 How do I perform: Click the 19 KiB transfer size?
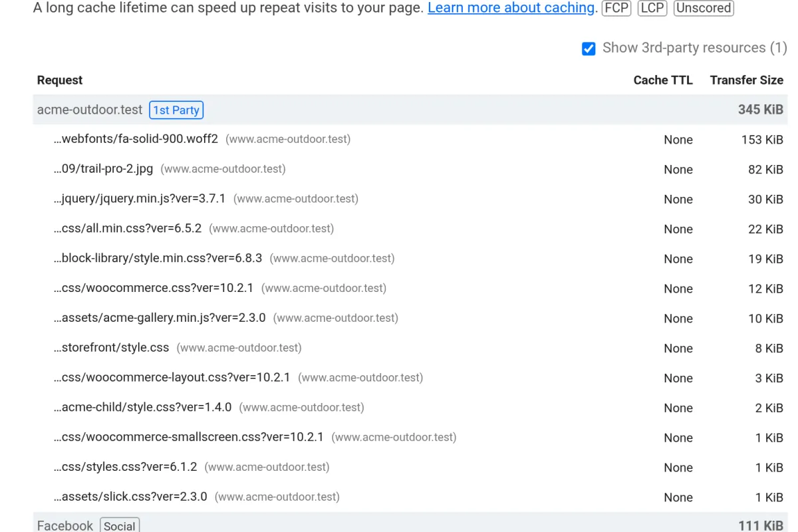tap(765, 259)
